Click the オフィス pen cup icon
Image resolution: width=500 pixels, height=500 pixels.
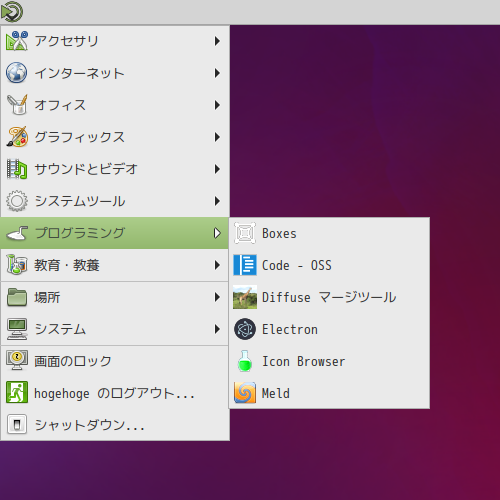coord(17,105)
